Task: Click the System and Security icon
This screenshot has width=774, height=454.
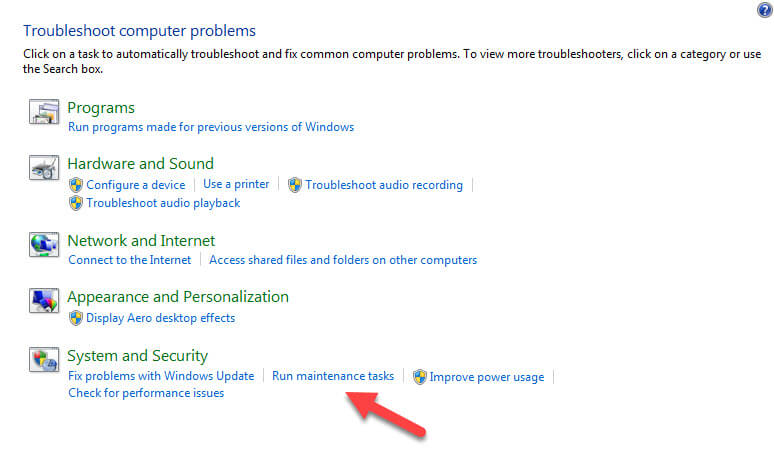Action: tap(45, 360)
